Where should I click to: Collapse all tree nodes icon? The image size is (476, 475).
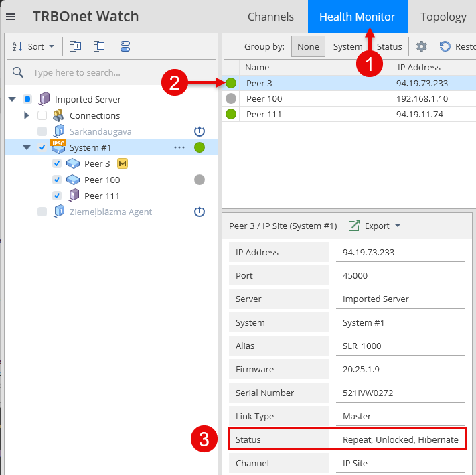pos(99,46)
